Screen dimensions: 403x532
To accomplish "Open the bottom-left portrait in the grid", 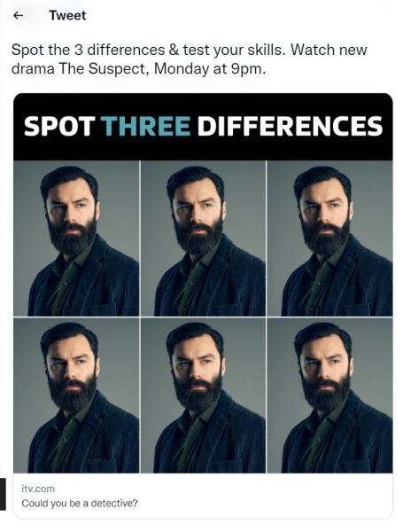I will click(x=76, y=395).
